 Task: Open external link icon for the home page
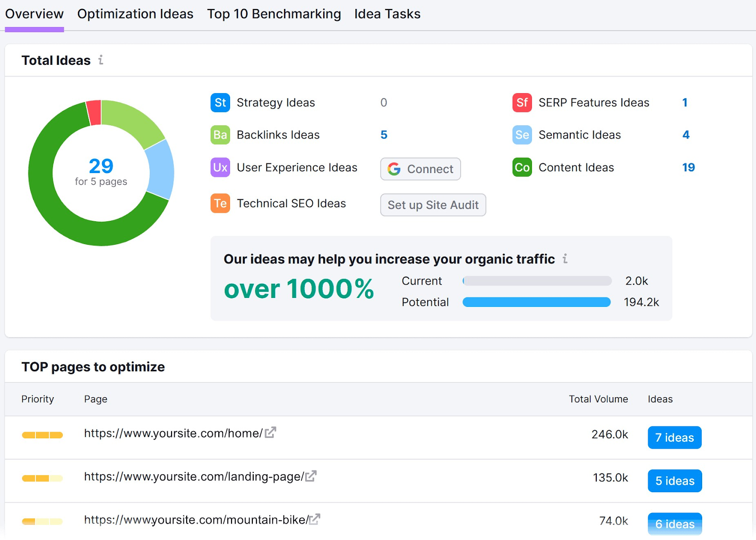[270, 432]
